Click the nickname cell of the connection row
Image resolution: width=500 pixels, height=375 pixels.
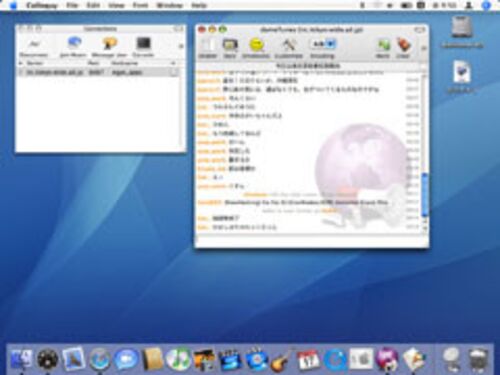point(127,72)
